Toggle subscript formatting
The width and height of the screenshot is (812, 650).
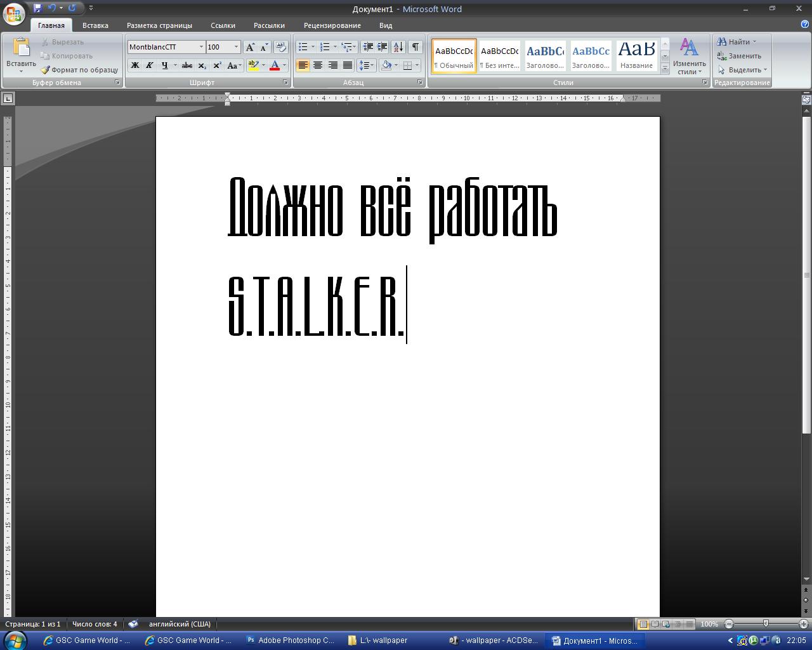202,65
